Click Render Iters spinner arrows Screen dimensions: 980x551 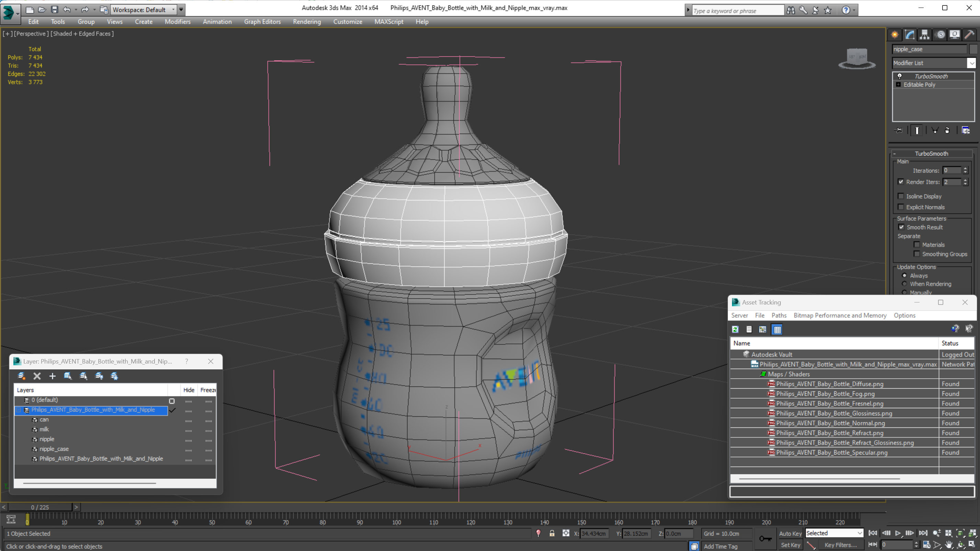[965, 182]
